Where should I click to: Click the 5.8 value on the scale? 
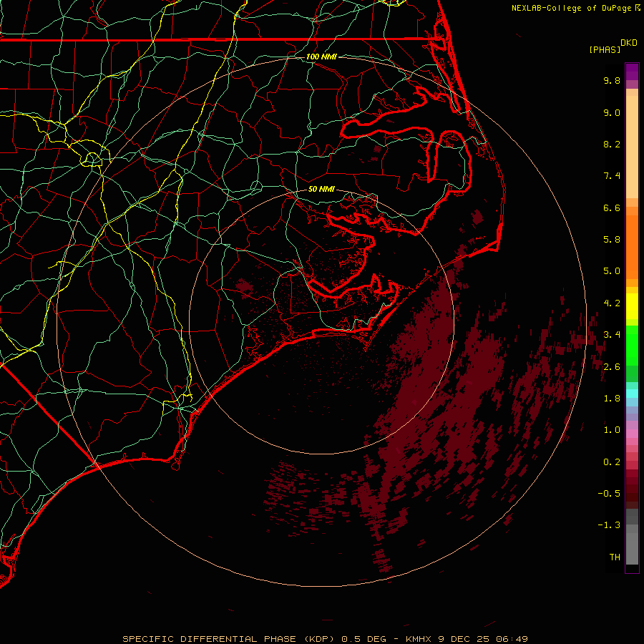click(x=612, y=240)
